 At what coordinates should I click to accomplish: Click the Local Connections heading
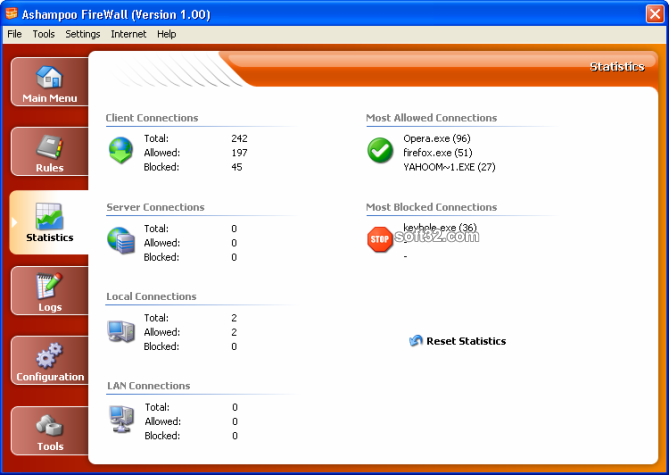[x=151, y=296]
